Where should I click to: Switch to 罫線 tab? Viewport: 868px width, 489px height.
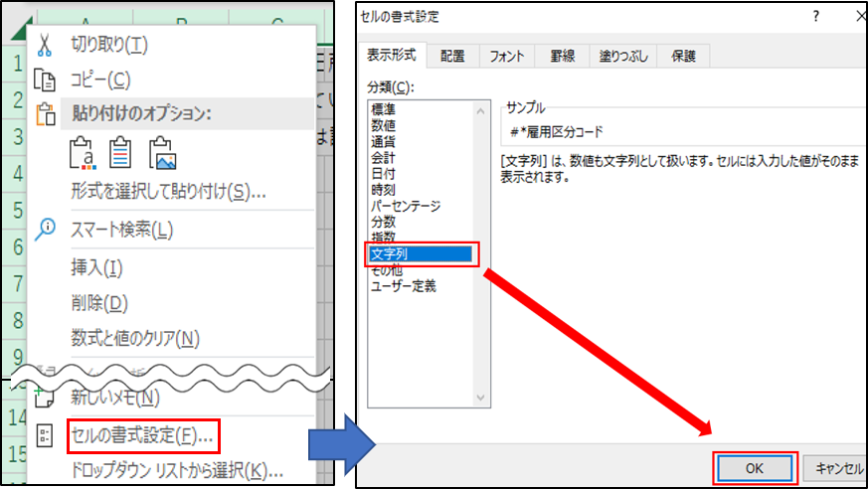(562, 56)
